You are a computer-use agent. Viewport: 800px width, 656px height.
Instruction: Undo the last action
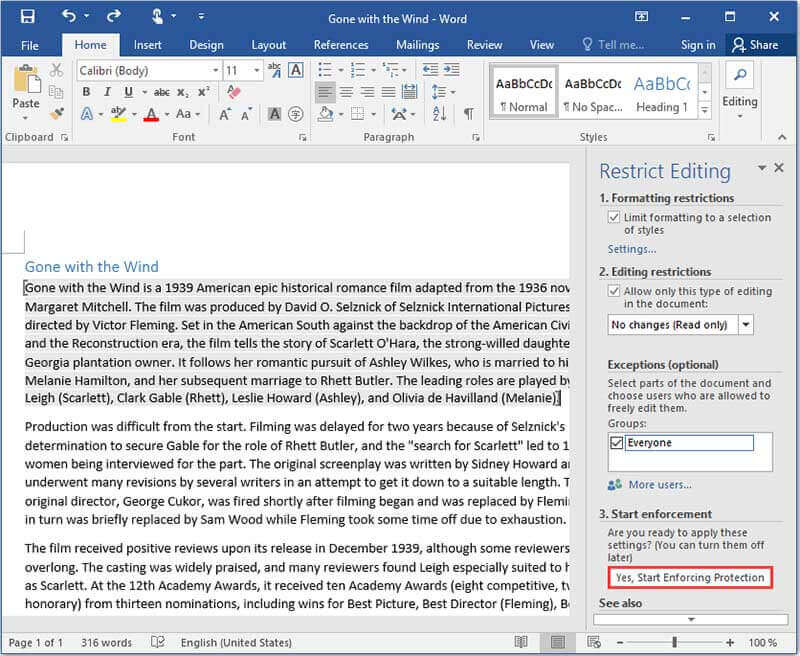(69, 17)
